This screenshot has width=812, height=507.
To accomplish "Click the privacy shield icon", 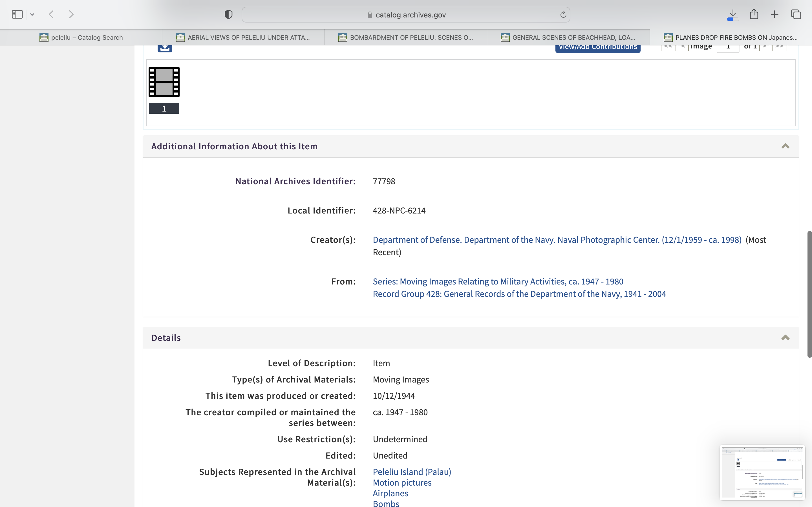I will pyautogui.click(x=228, y=14).
